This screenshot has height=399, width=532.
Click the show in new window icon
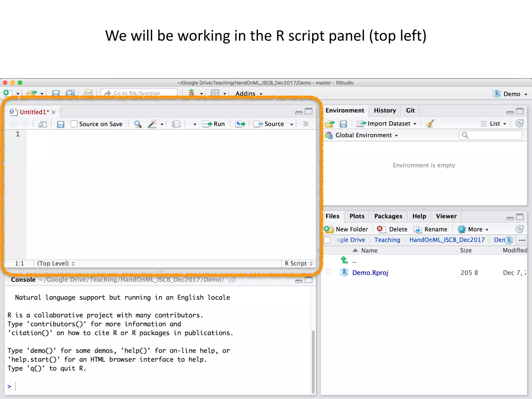[42, 124]
